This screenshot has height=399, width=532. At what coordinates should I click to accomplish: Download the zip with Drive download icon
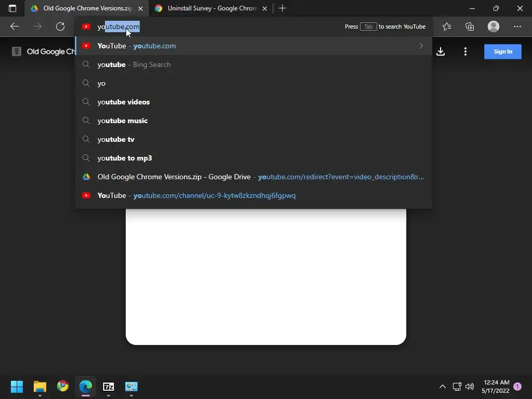tap(441, 51)
